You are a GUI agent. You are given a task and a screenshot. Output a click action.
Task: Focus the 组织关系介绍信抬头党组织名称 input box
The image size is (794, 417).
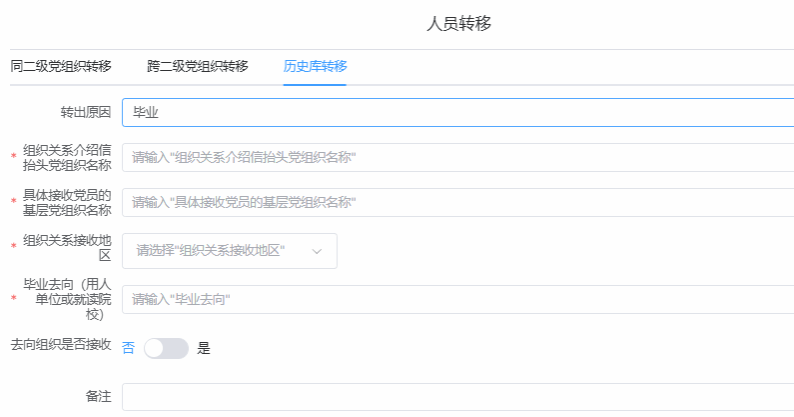(x=457, y=158)
